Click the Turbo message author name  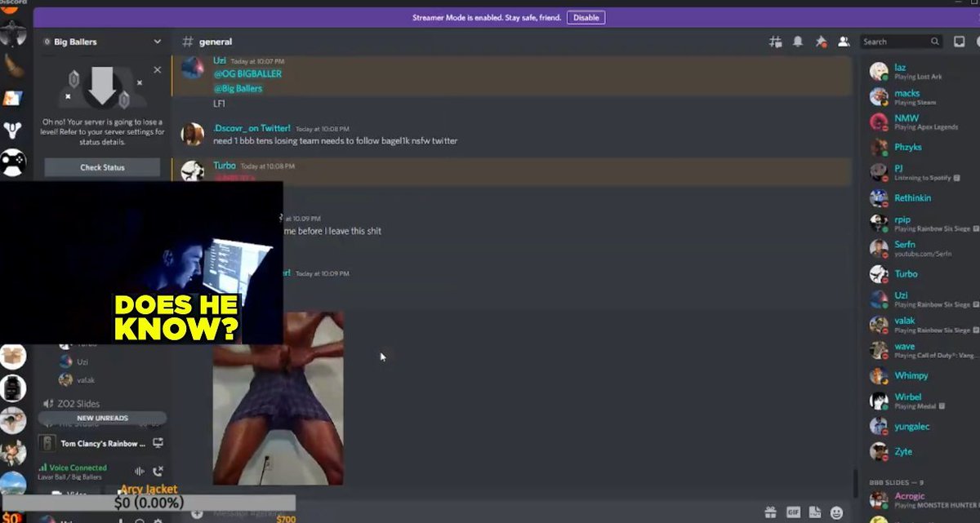[x=225, y=166]
